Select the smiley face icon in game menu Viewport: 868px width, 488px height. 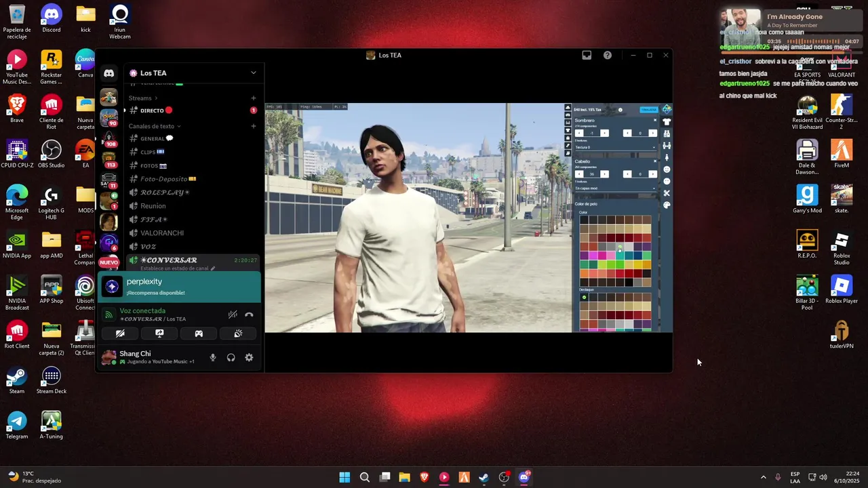tap(667, 169)
